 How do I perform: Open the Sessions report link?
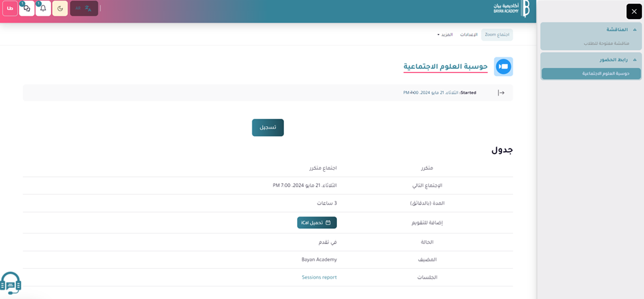click(x=319, y=278)
